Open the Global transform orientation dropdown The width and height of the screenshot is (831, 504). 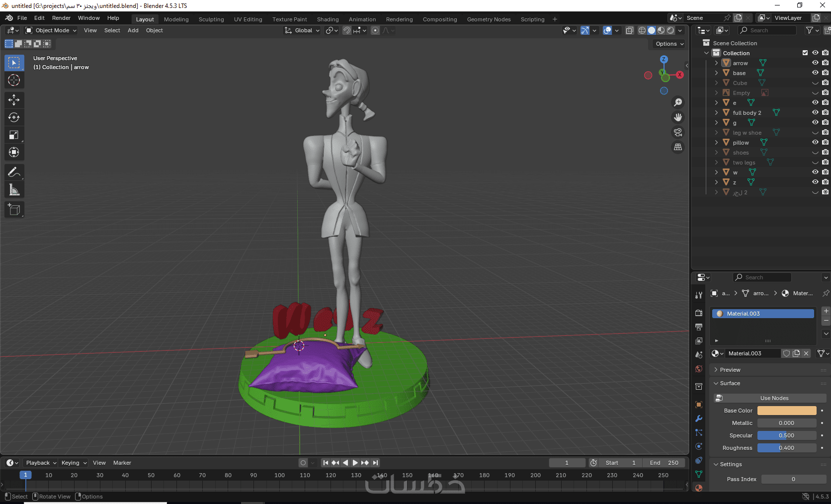coord(302,30)
